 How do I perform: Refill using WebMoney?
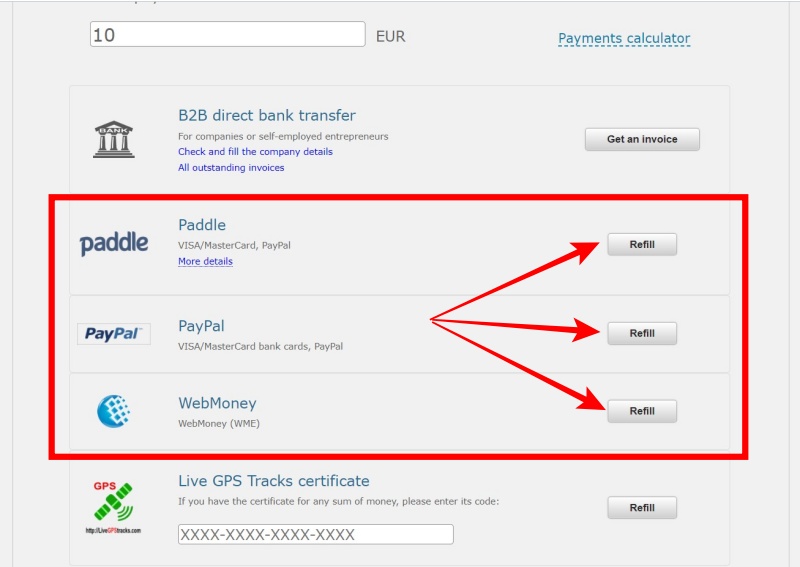(x=642, y=411)
